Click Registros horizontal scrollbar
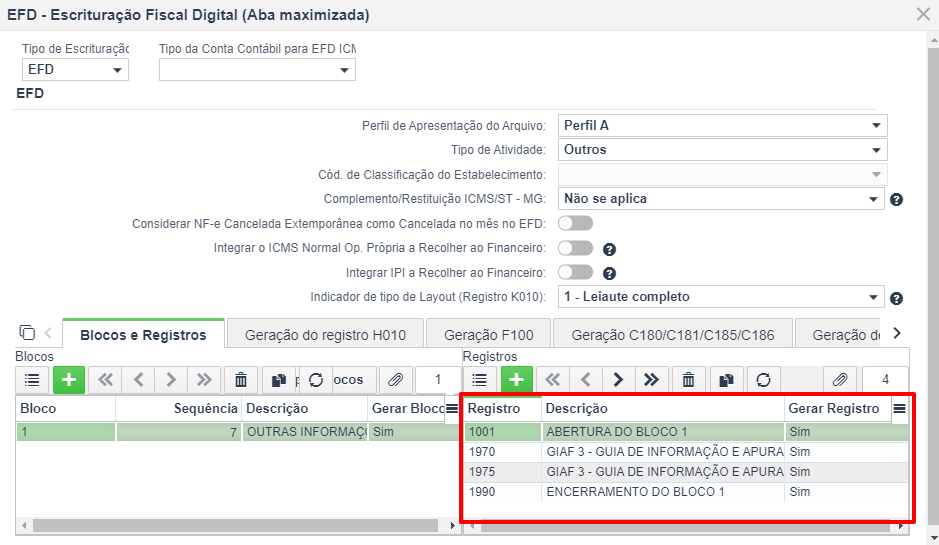Image resolution: width=939 pixels, height=545 pixels. point(684,526)
